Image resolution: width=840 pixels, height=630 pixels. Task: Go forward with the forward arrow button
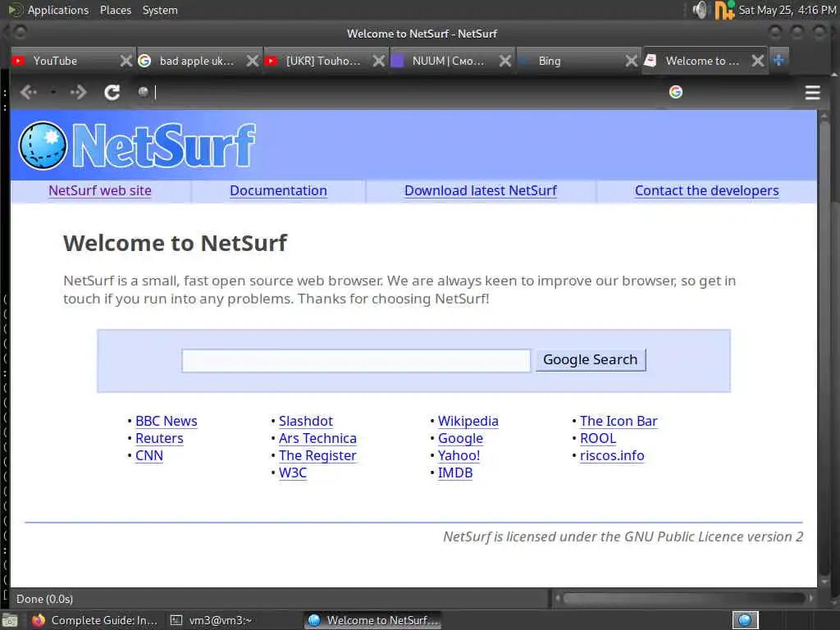click(78, 92)
